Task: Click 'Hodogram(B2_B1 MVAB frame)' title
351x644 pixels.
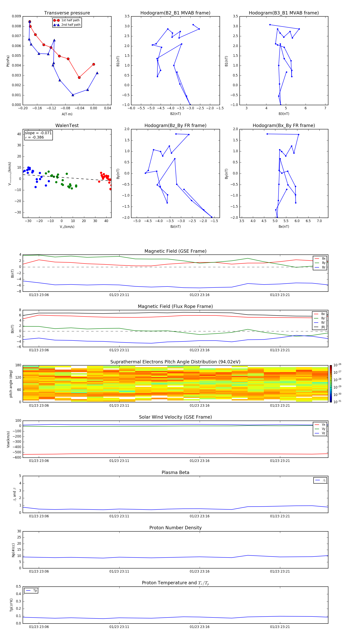Action: tap(175, 13)
